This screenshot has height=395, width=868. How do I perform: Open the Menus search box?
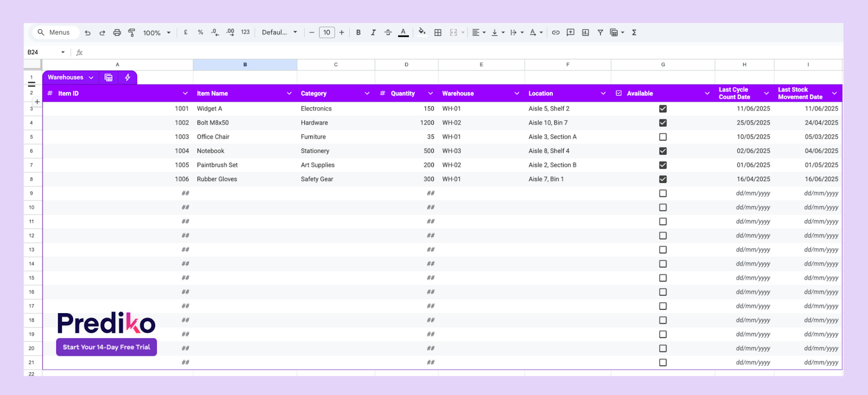click(x=56, y=33)
